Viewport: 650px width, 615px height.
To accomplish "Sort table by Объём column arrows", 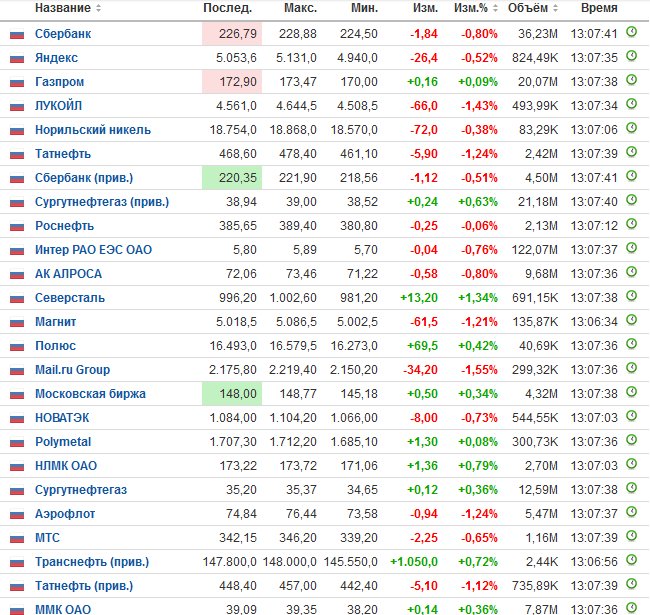I will [555, 8].
